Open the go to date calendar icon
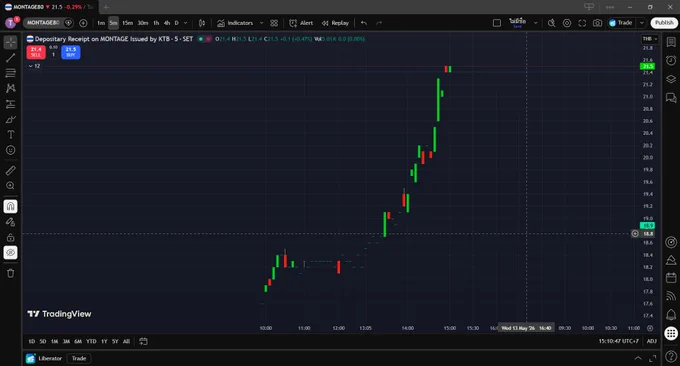 pos(144,341)
